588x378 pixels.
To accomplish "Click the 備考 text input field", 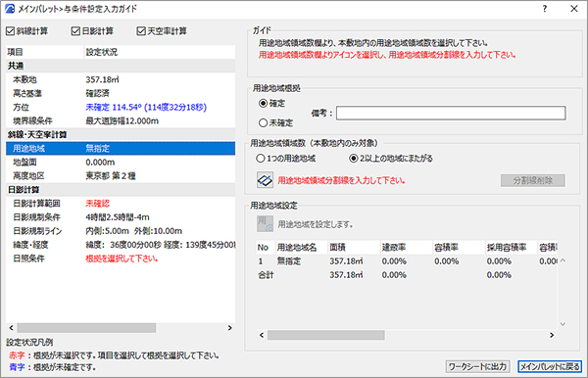I will [451, 114].
